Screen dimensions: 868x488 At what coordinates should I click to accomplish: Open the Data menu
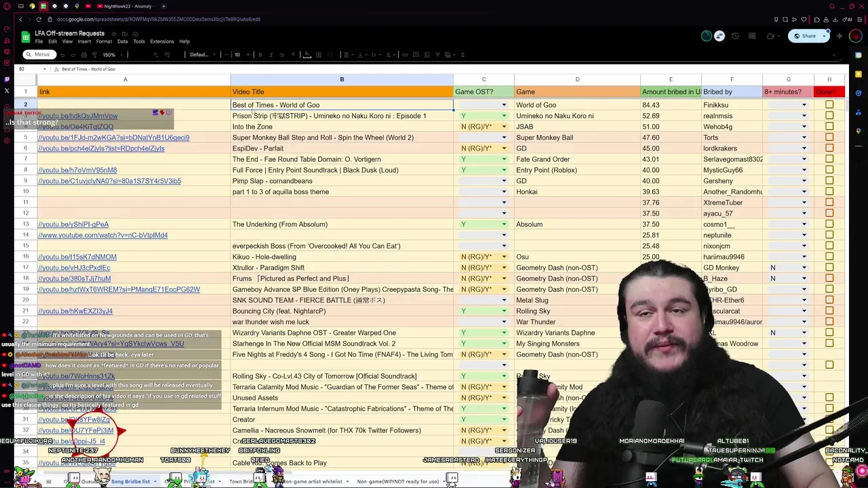[x=123, y=41]
